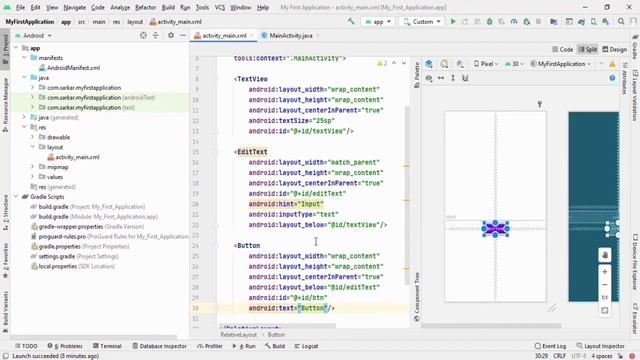Click the orientation for preview icon
Screen dimensions: 640x360
click(x=444, y=64)
